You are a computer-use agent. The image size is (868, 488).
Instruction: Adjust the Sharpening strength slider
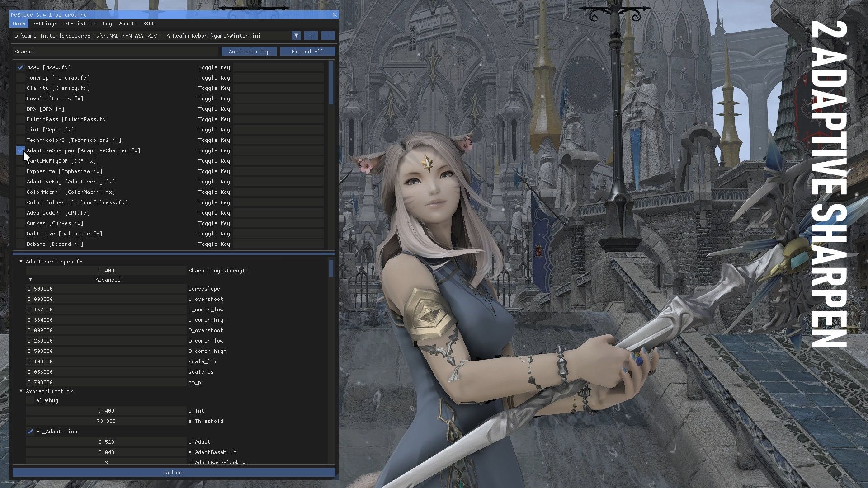click(106, 271)
